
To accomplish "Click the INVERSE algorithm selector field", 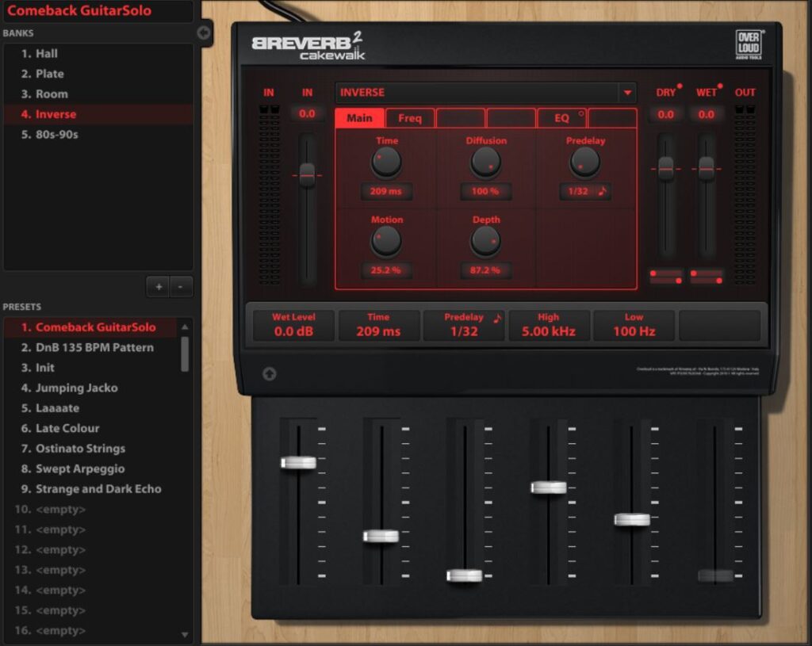I will [x=486, y=93].
